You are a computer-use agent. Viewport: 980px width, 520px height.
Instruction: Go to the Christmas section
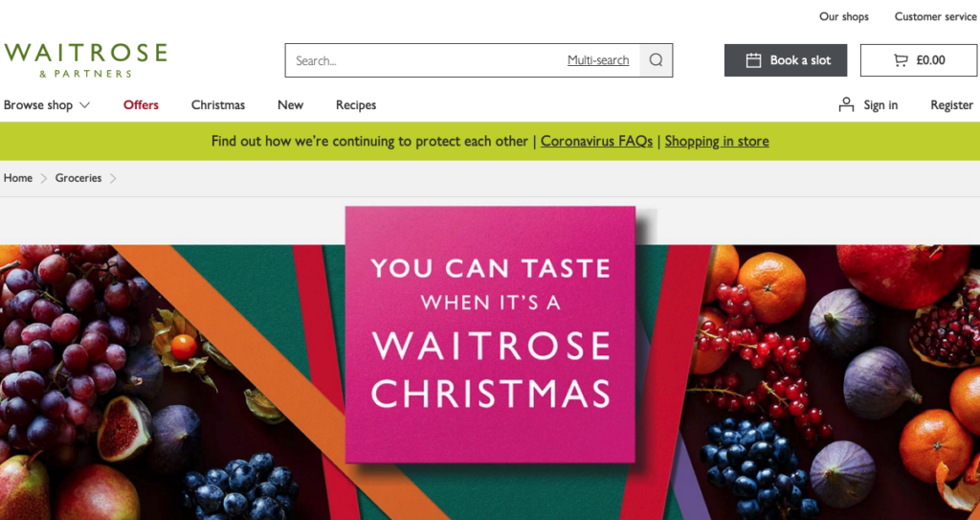218,105
